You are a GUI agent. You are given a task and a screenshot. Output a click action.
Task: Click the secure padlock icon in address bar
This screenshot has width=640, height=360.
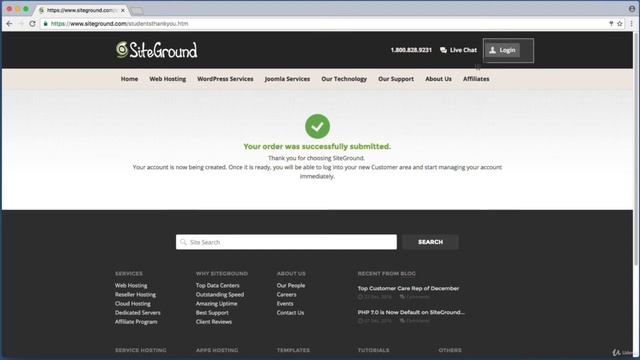(x=46, y=24)
